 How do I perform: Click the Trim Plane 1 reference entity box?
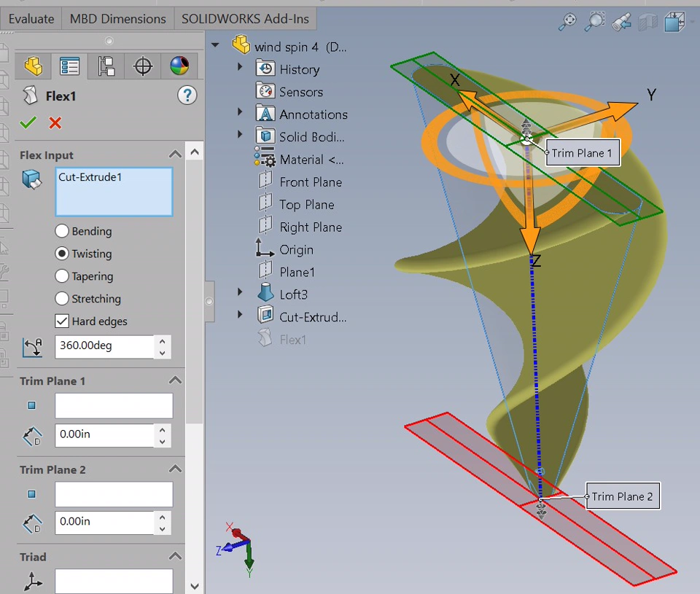coord(114,406)
